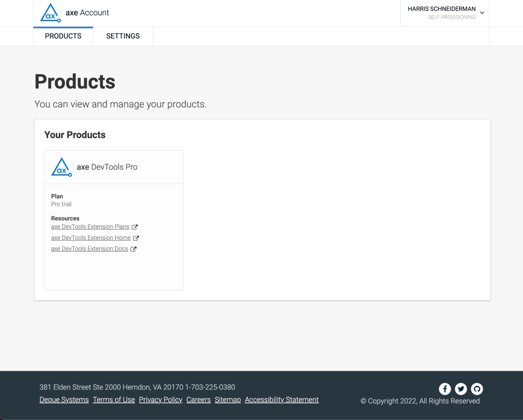Open the Harris Schneiderman account dropdown
523x420 pixels.
[442, 9]
